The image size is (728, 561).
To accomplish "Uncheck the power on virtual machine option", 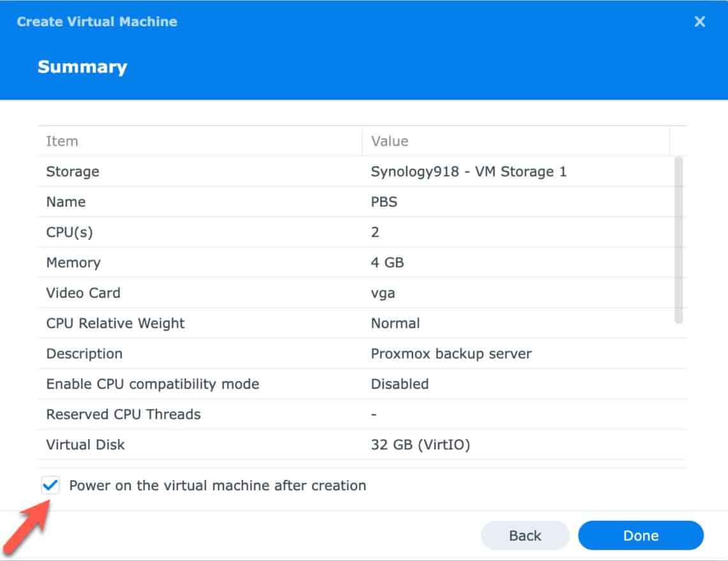I will pyautogui.click(x=50, y=486).
